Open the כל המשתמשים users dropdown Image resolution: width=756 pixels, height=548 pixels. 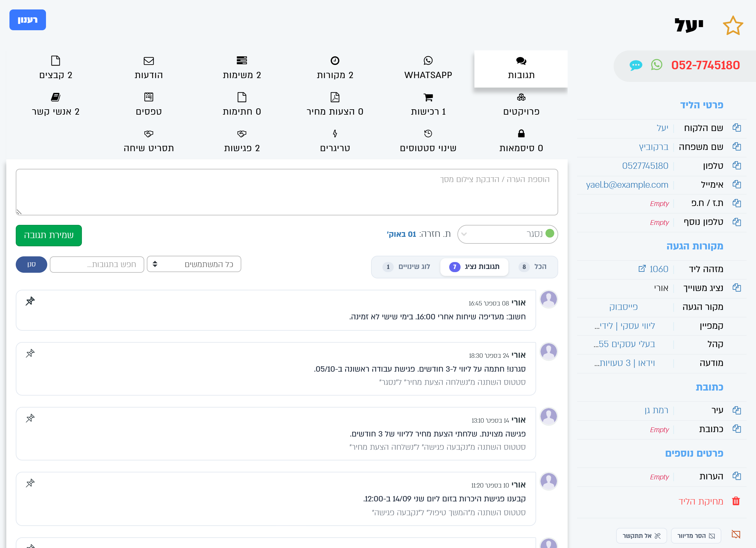point(194,264)
